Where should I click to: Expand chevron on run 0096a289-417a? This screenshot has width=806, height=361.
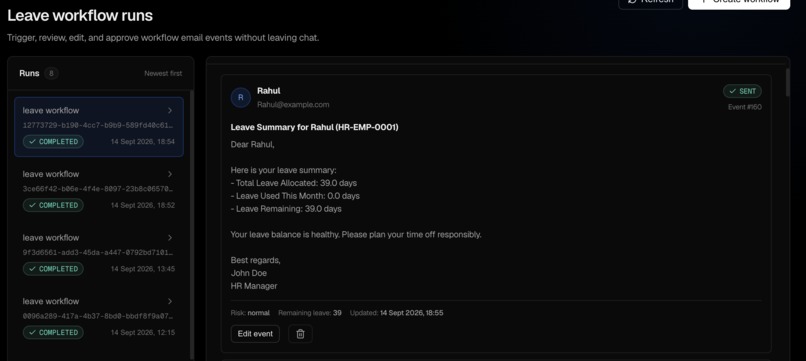170,301
